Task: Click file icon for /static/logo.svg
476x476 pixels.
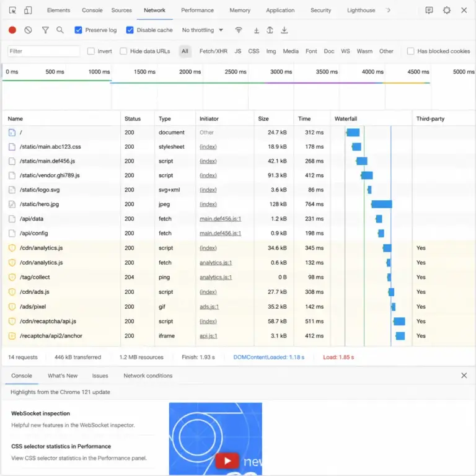Action: (x=12, y=190)
